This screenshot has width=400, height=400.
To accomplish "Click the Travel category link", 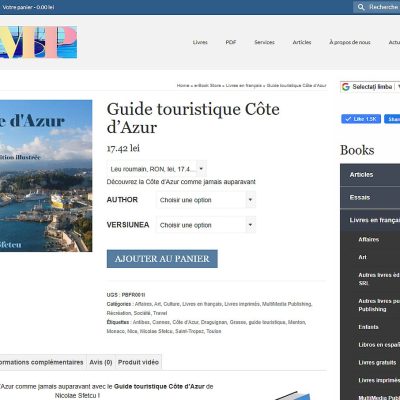I will 160,313.
